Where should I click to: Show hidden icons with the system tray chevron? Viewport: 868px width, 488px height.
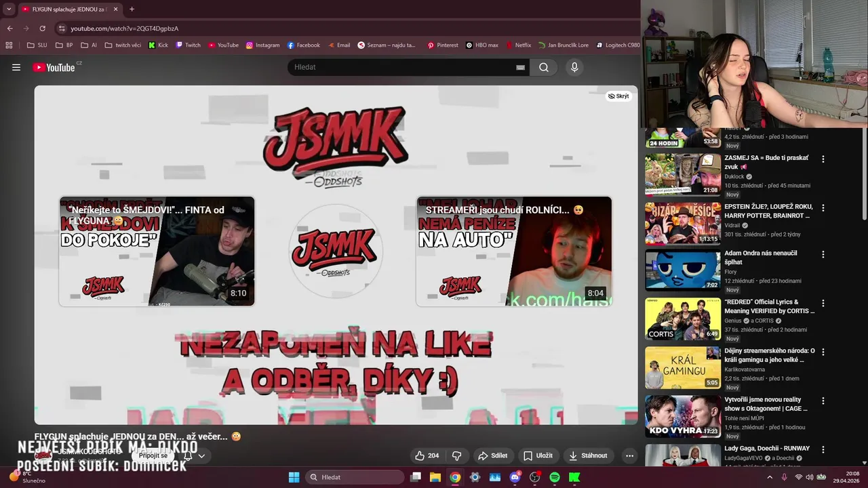[x=769, y=477]
